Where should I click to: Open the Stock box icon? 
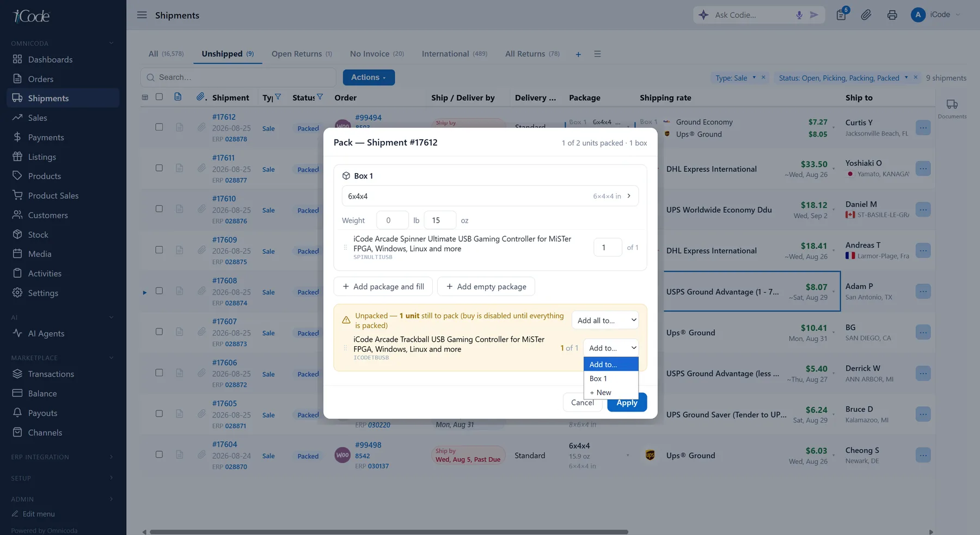(17, 235)
